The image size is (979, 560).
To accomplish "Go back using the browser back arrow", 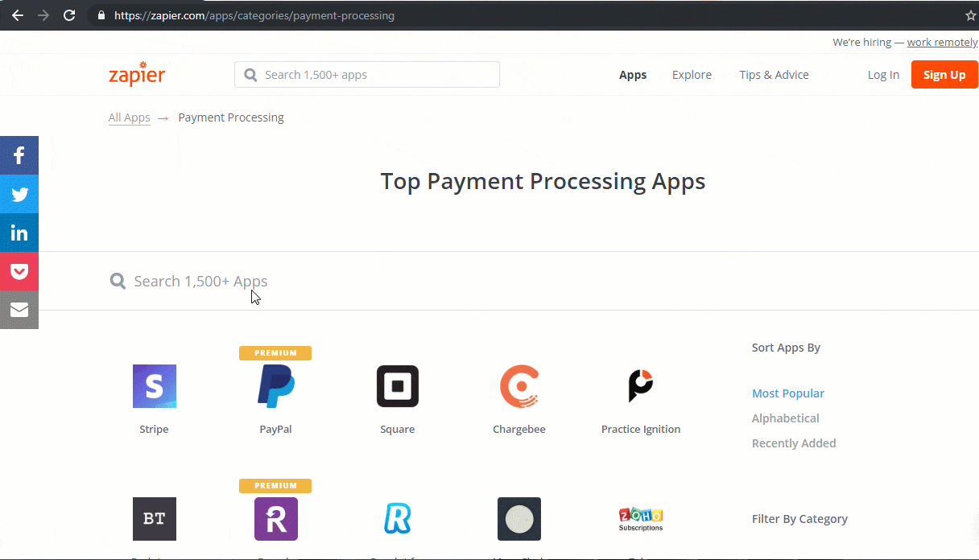I will (18, 15).
